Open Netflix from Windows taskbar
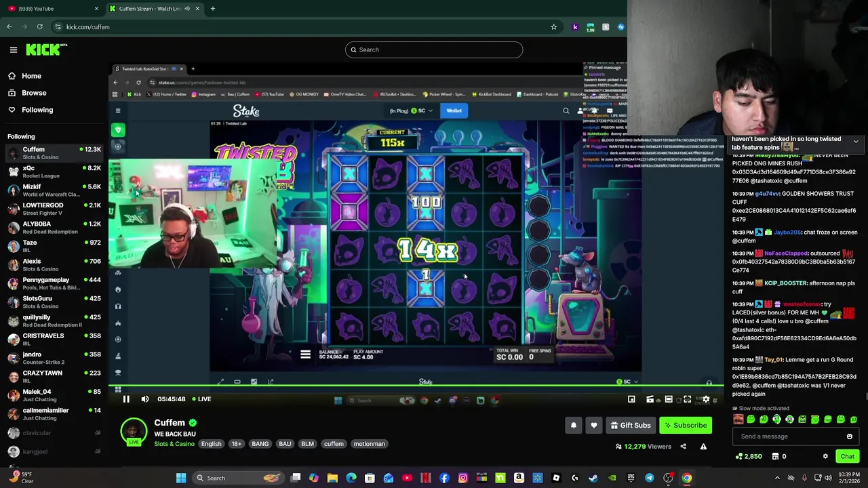This screenshot has height=488, width=868. tap(426, 479)
